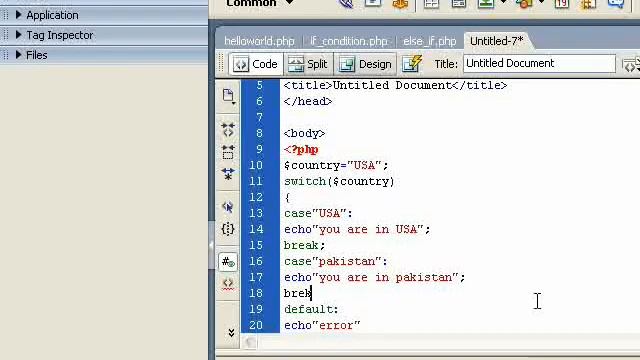The width and height of the screenshot is (640, 360).
Task: Click the <title>Untitled Document</title> line
Action: tap(396, 85)
